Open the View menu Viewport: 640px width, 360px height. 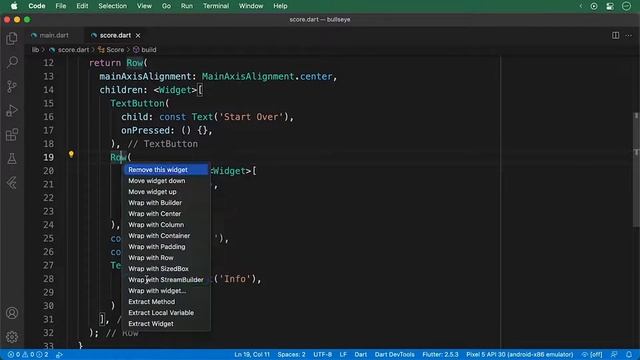tap(144, 6)
